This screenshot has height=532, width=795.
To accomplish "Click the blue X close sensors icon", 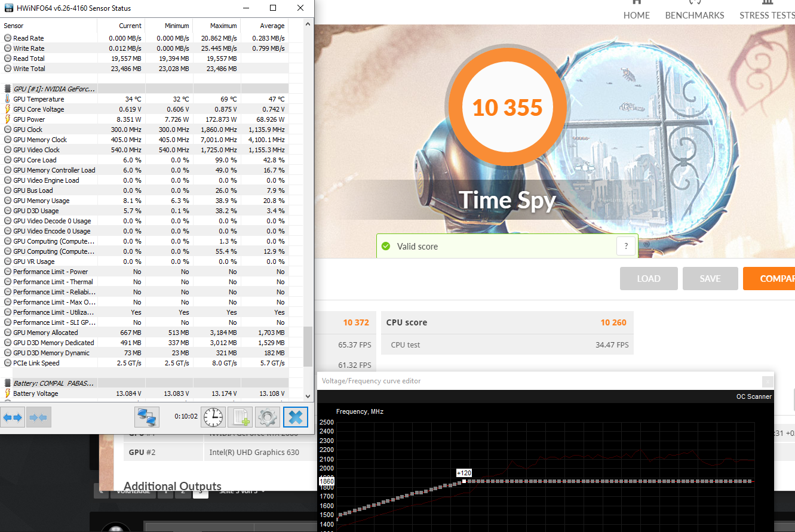I will [x=295, y=417].
